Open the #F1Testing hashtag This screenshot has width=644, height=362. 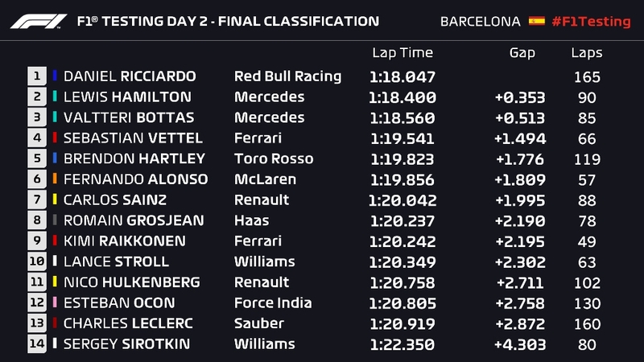[591, 21]
